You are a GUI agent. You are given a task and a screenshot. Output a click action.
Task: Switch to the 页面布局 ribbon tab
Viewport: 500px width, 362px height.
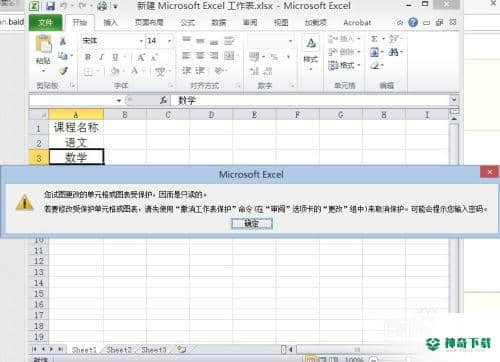[x=149, y=22]
